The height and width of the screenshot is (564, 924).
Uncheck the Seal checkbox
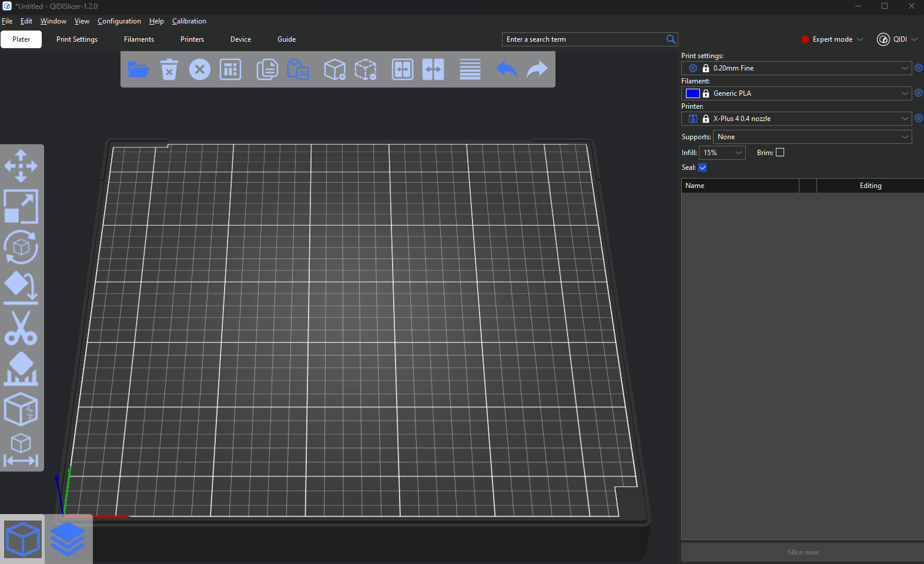pos(702,167)
